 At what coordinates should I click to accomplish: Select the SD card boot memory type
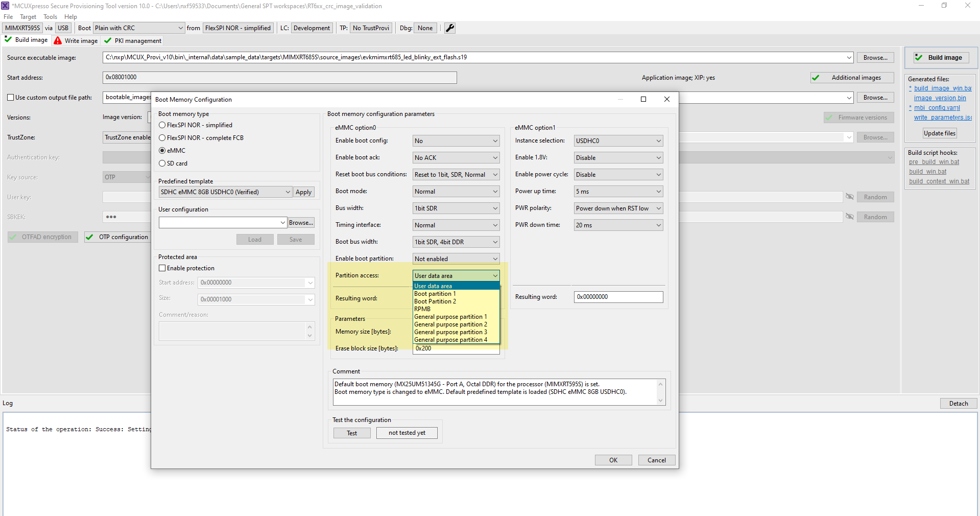(x=162, y=163)
